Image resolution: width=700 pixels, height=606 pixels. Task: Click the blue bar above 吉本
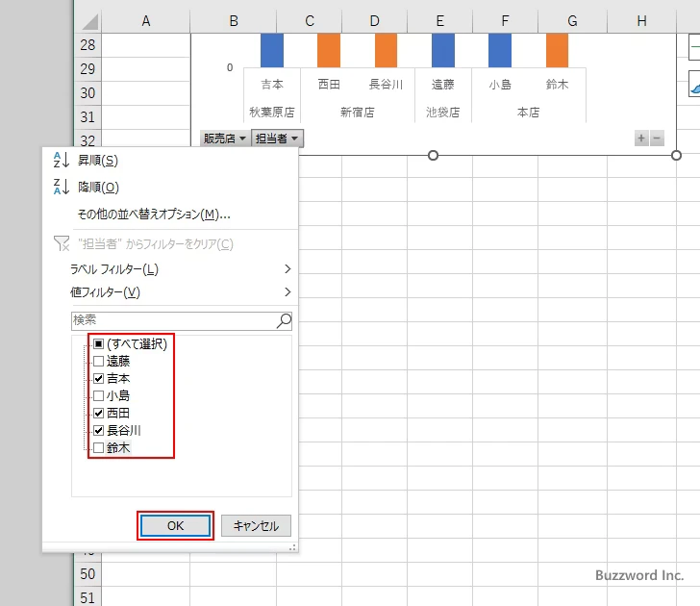click(x=272, y=50)
